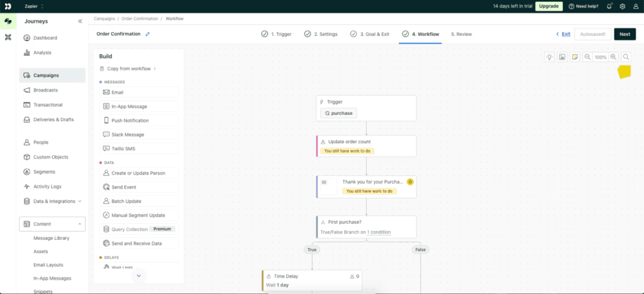Add a sticky note via the note icon

tap(575, 57)
